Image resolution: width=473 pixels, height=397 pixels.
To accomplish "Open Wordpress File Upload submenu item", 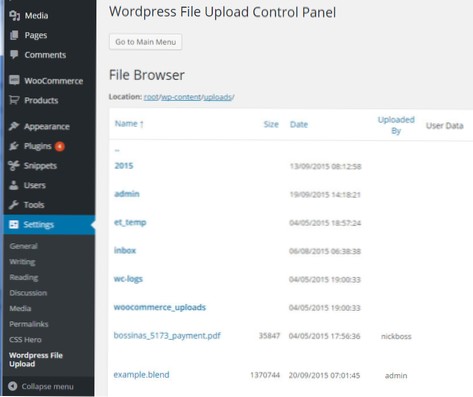I will [x=36, y=359].
